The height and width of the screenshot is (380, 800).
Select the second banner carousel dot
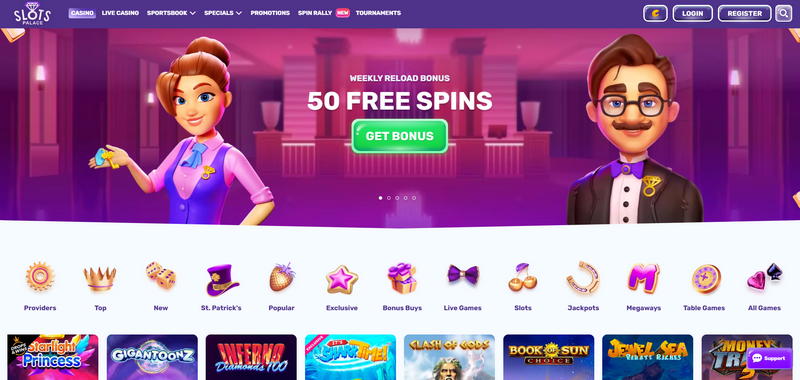[x=389, y=198]
